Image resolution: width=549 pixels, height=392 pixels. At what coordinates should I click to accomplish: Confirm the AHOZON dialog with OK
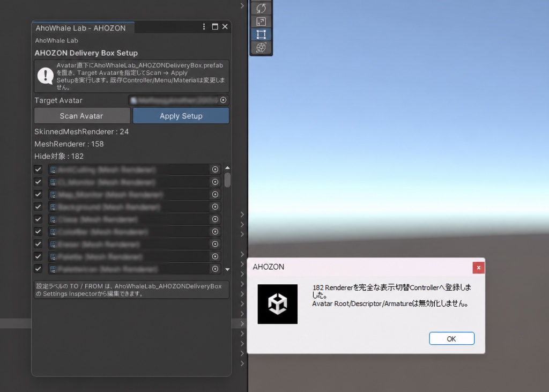coord(451,339)
